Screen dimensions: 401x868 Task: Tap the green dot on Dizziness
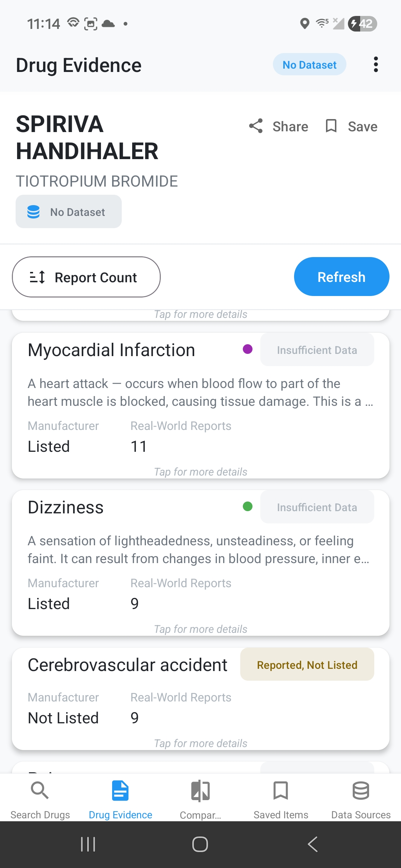coord(248,507)
